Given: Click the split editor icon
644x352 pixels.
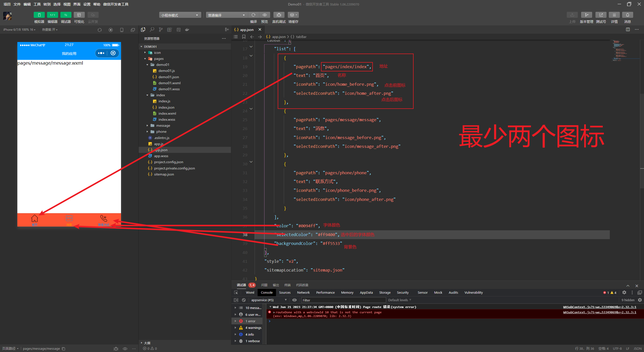Looking at the screenshot, I should (628, 29).
